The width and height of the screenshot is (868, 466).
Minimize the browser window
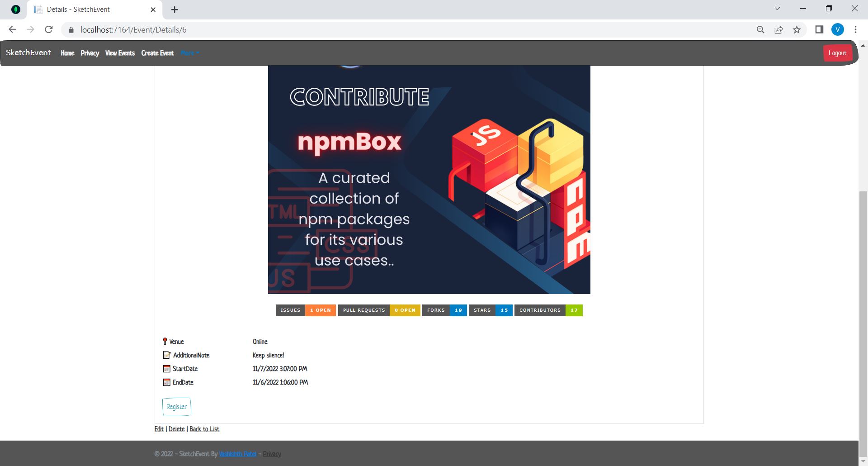point(803,9)
